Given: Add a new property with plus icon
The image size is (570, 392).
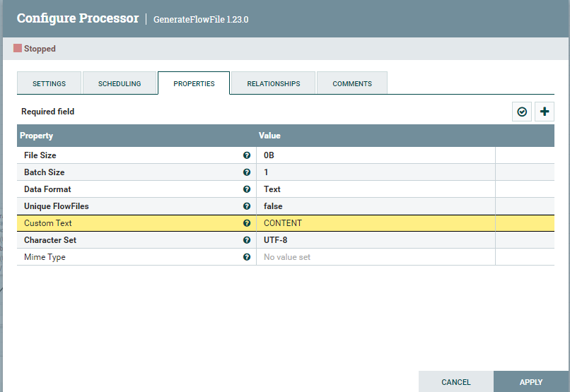Looking at the screenshot, I should click(x=545, y=112).
